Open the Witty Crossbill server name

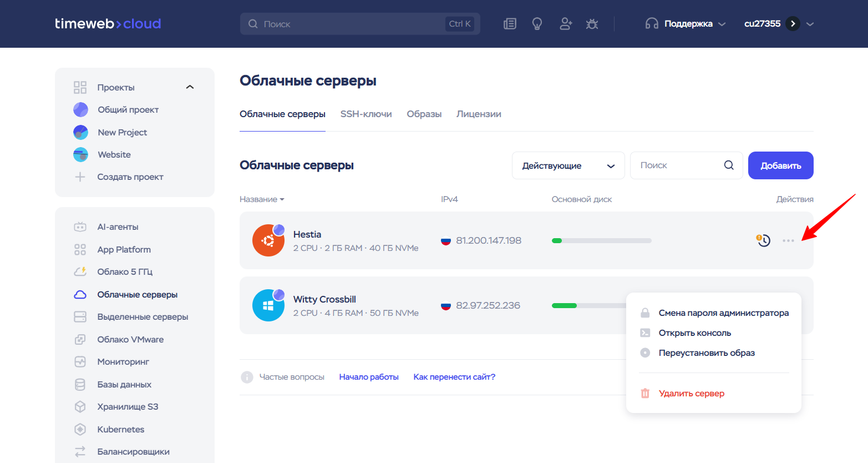coord(324,299)
